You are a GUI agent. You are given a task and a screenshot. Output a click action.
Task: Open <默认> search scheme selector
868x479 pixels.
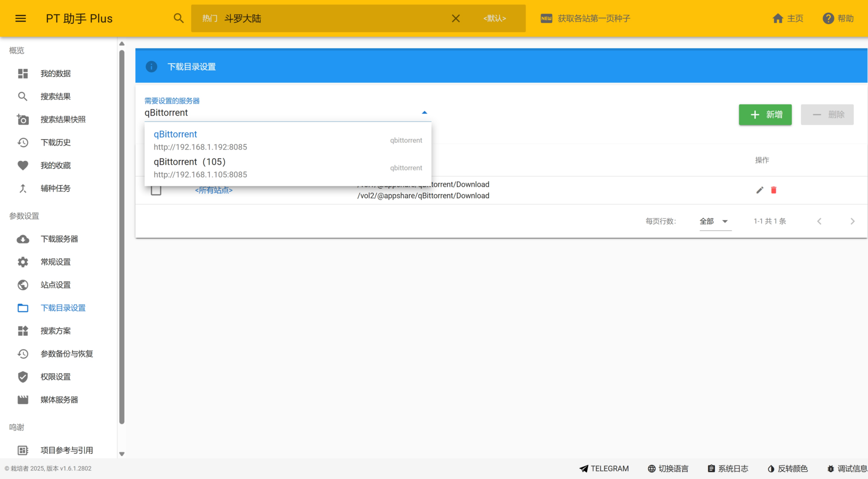click(x=495, y=18)
